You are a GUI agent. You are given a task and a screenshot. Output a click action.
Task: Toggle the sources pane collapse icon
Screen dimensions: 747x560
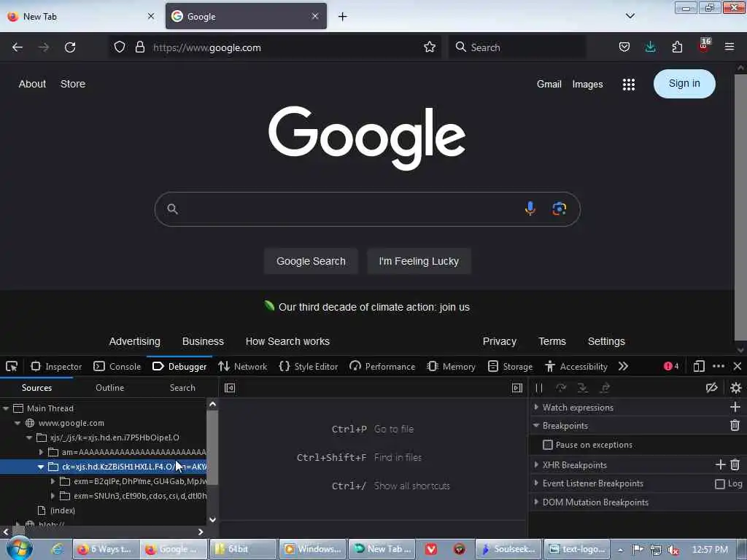[x=230, y=388]
